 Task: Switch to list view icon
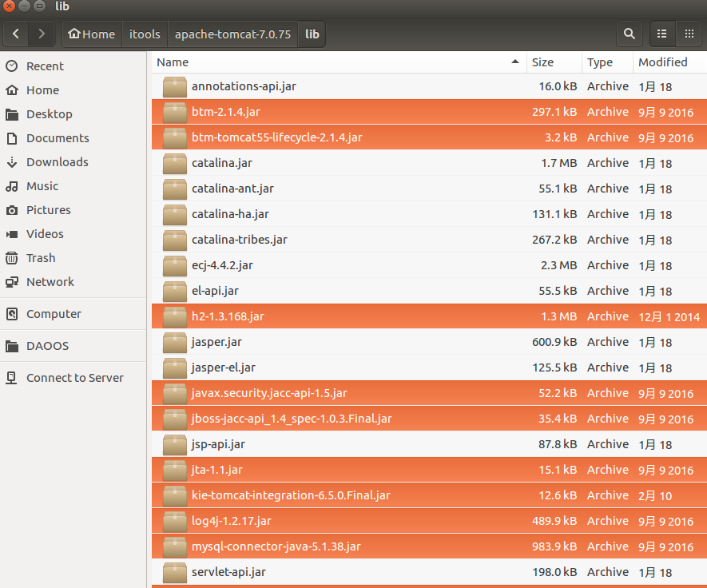[x=662, y=34]
